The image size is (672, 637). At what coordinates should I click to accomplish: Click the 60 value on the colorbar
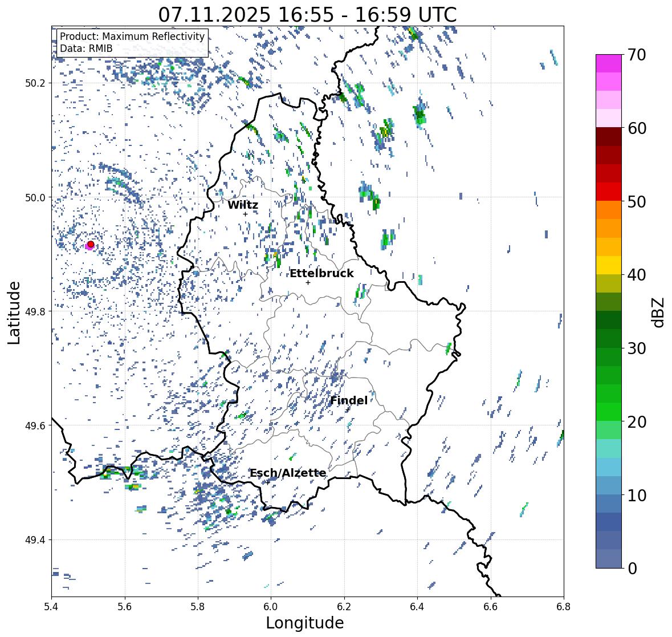[x=636, y=128]
